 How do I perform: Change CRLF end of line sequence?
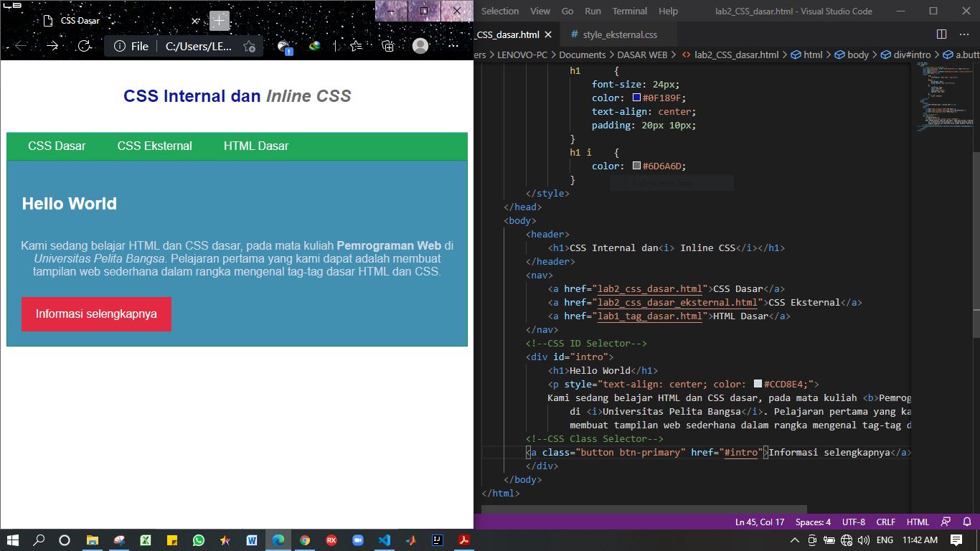tap(885, 522)
